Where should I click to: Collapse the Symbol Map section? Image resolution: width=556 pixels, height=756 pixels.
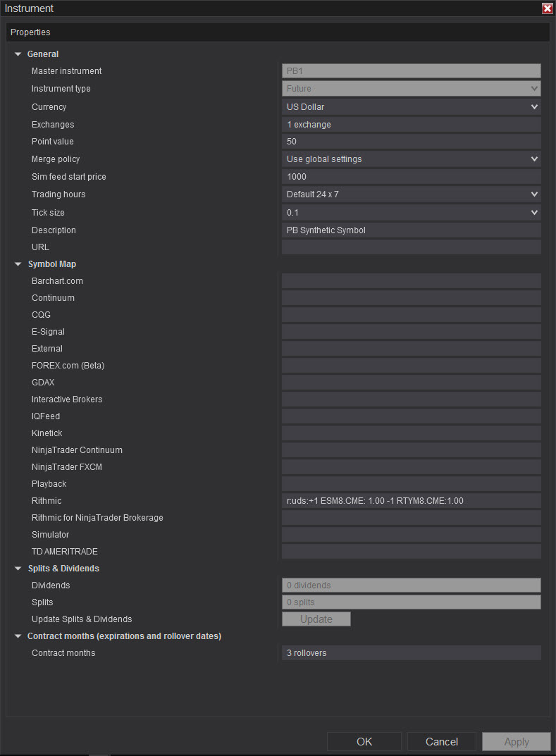click(x=18, y=264)
